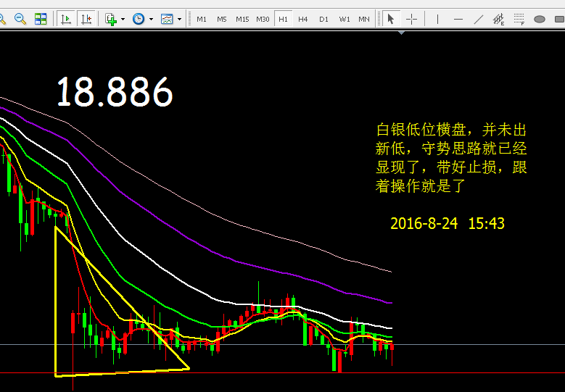Select the Fibonacci Retracement tool

tap(519, 19)
